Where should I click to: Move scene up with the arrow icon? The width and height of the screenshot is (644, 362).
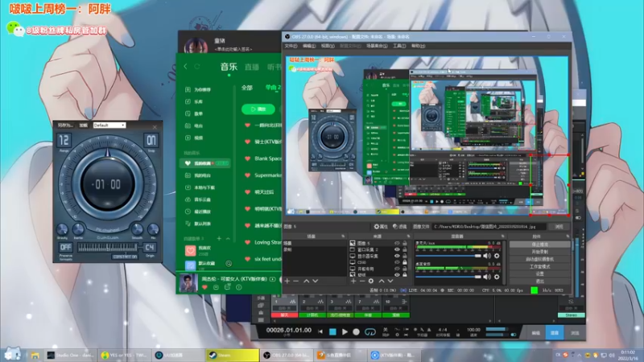[x=307, y=281]
